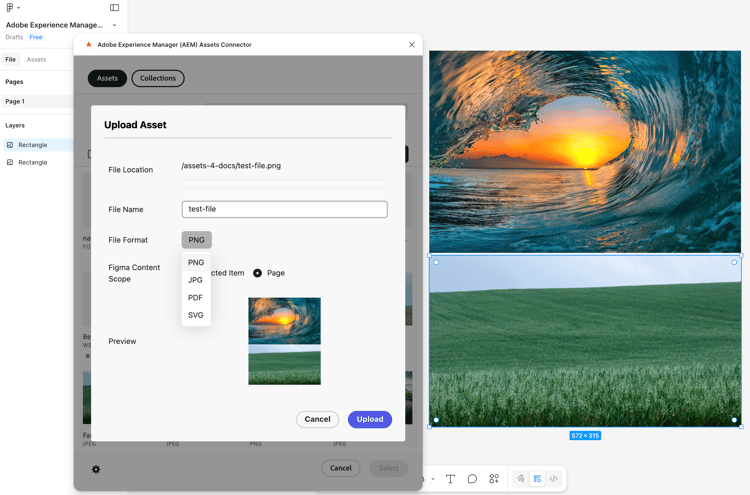
Task: Click the 572 × 315 size label
Action: (x=585, y=436)
